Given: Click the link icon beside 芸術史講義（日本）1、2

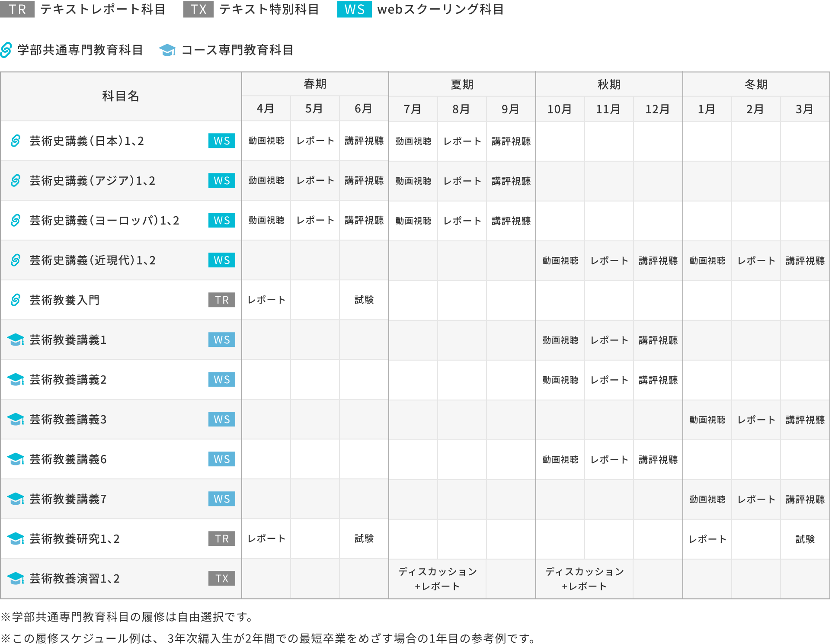Looking at the screenshot, I should [16, 141].
